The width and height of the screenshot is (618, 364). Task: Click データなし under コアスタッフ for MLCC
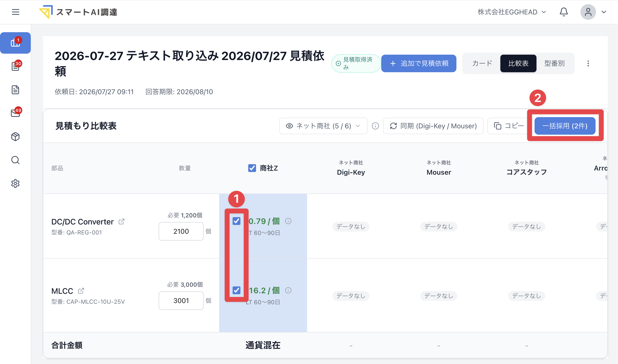[526, 295]
